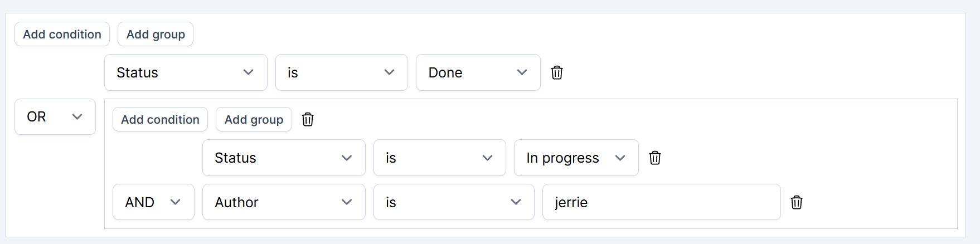Add condition inside the nested group

tap(160, 119)
